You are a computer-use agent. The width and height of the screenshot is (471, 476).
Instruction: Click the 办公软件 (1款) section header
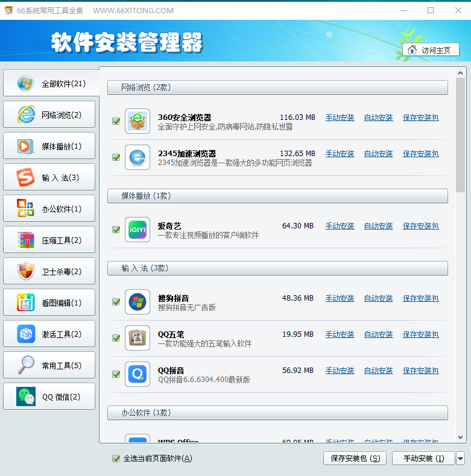(277, 413)
